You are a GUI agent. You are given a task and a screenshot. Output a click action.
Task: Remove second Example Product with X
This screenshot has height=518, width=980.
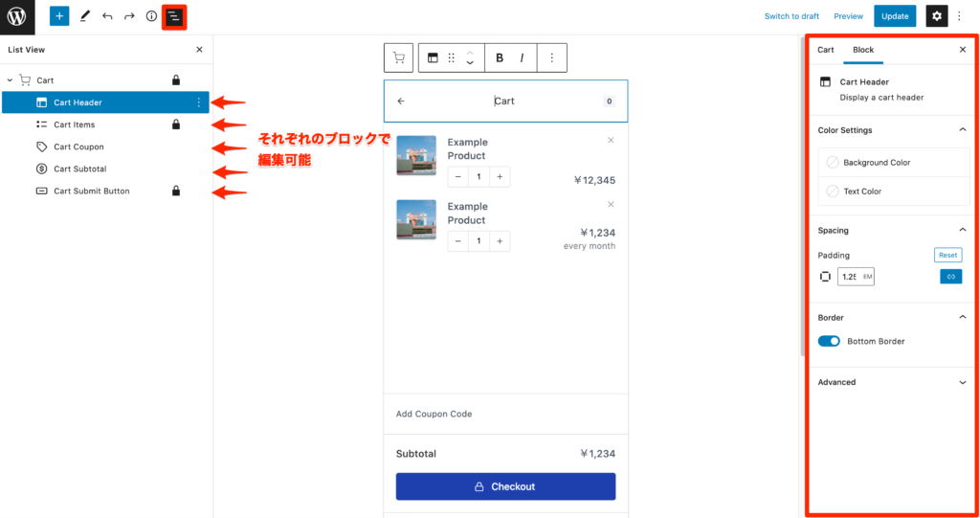611,205
